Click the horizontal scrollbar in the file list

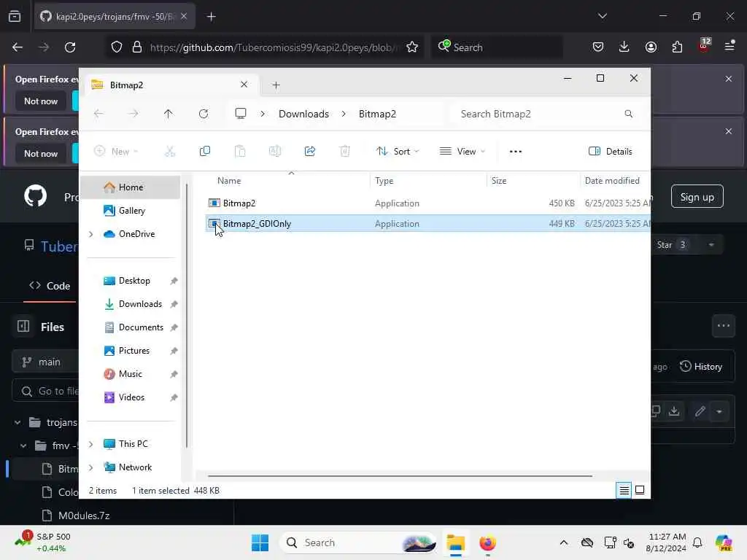[x=400, y=475]
